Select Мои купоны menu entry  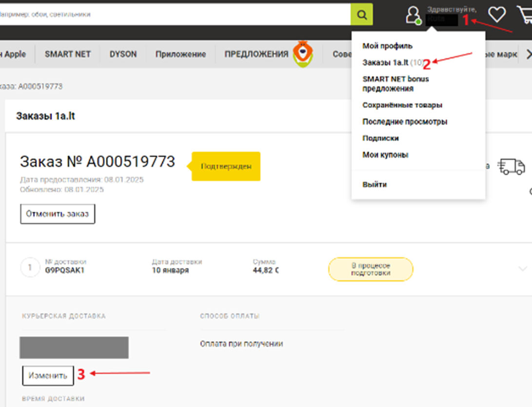point(385,155)
